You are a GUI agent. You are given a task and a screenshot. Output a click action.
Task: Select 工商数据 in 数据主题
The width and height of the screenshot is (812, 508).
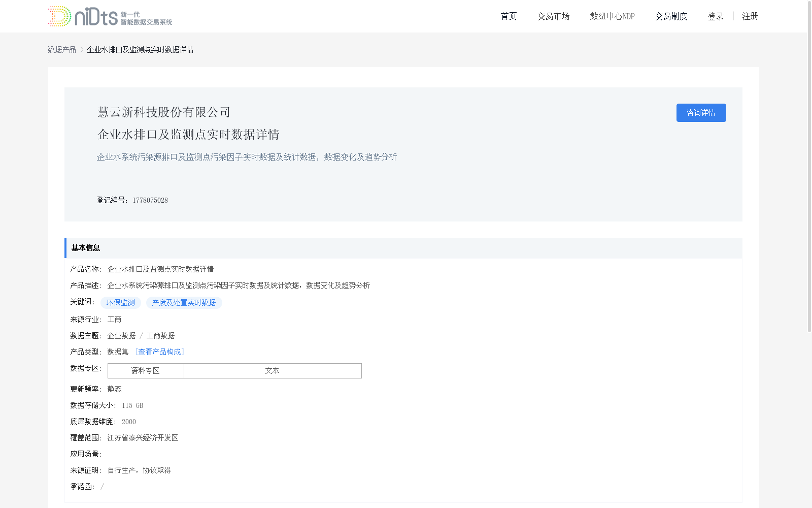coord(160,336)
